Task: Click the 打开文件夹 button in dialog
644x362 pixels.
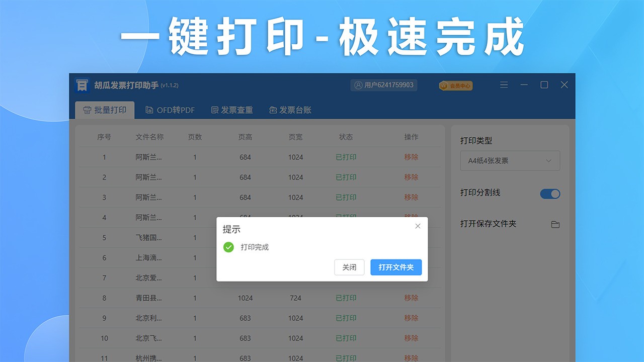Action: (396, 267)
